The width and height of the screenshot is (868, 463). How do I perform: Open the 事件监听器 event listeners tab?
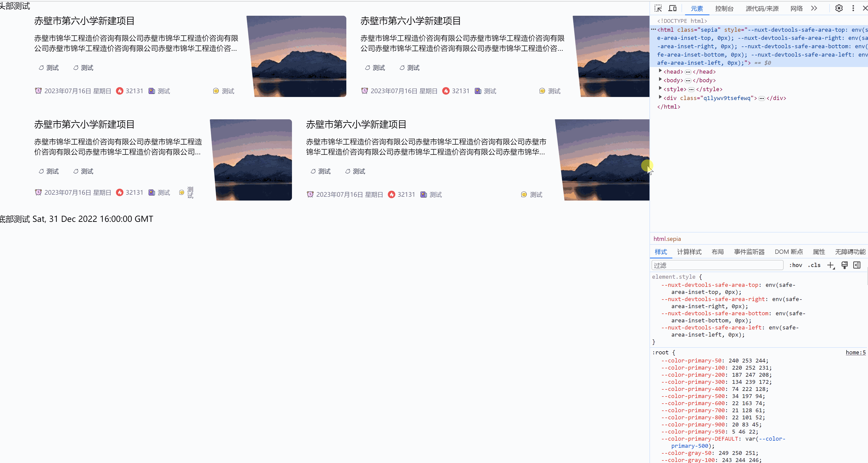tap(749, 252)
